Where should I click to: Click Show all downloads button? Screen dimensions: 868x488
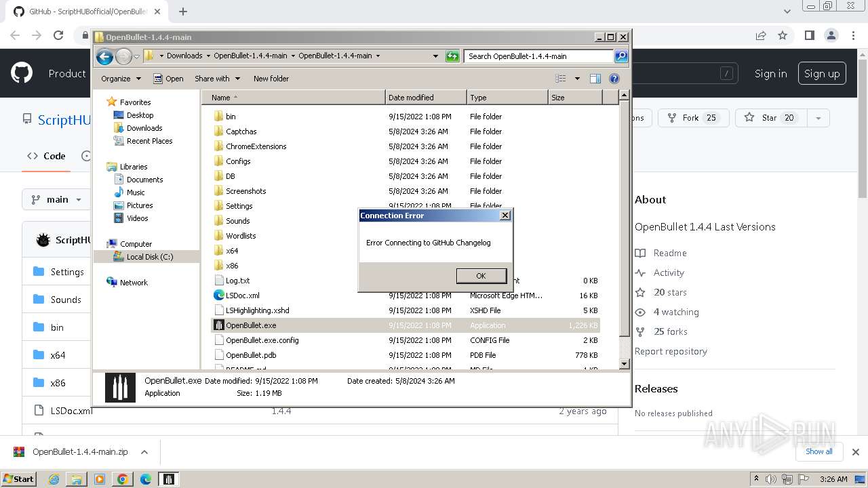pyautogui.click(x=818, y=451)
